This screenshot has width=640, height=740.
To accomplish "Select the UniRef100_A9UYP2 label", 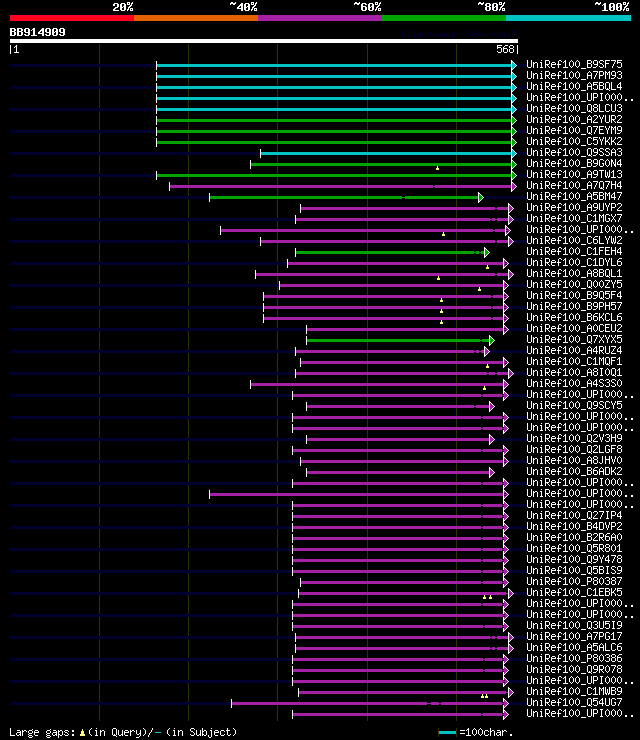I will point(574,207).
